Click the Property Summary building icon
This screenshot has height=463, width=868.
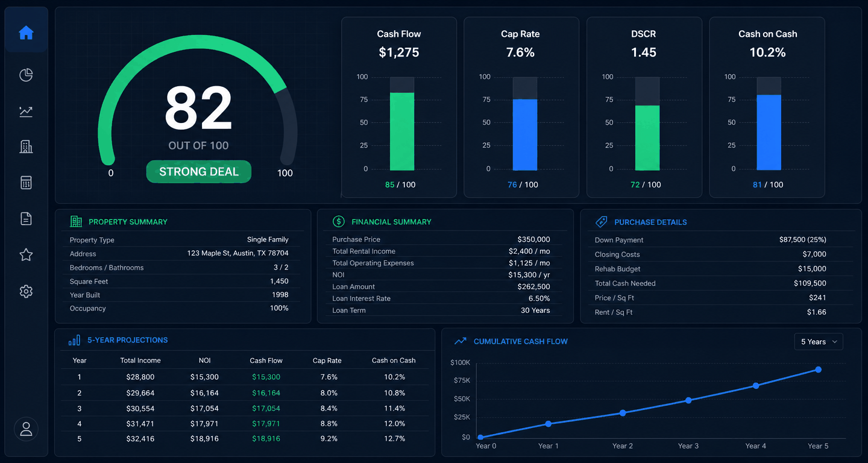(76, 221)
